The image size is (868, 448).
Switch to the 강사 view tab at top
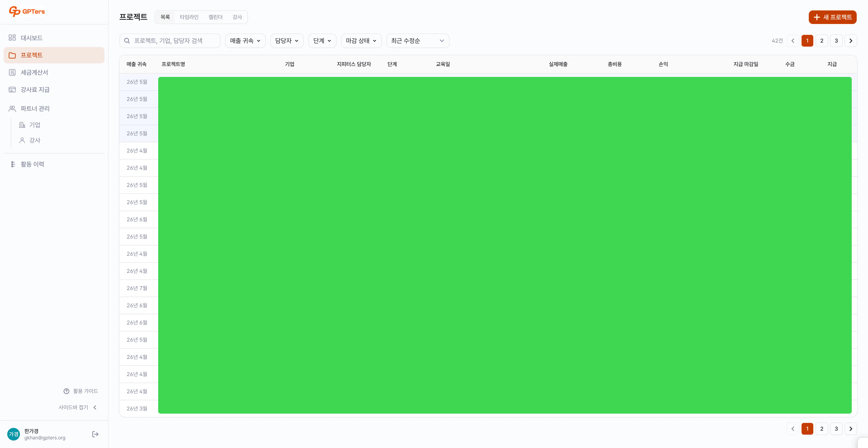click(237, 17)
